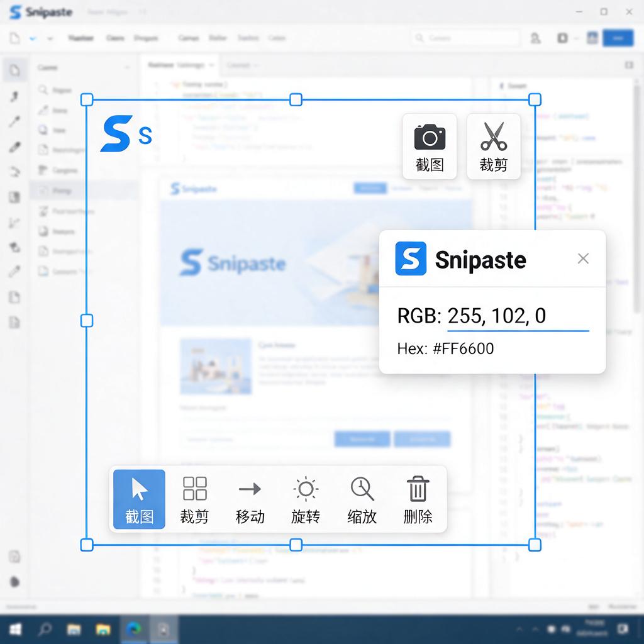This screenshot has height=644, width=644.
Task: Open Microsoft Edge from the taskbar
Action: tap(134, 629)
